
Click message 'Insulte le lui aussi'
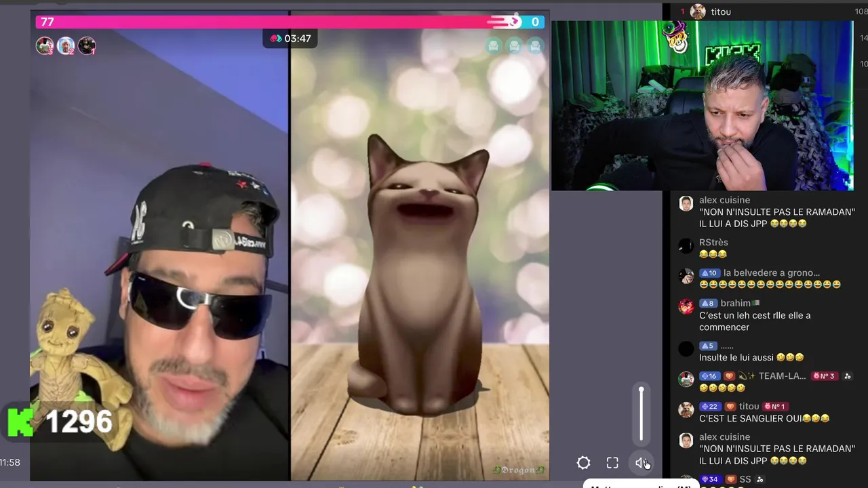click(x=751, y=357)
